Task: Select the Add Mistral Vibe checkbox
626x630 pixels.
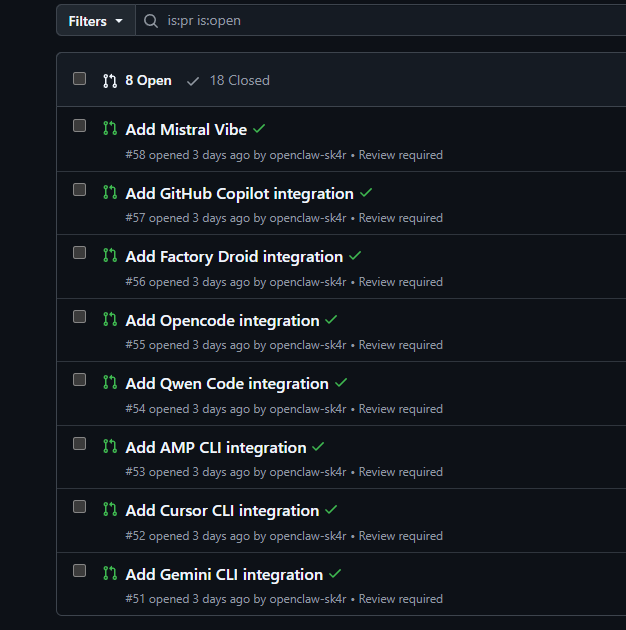Action: tap(80, 126)
